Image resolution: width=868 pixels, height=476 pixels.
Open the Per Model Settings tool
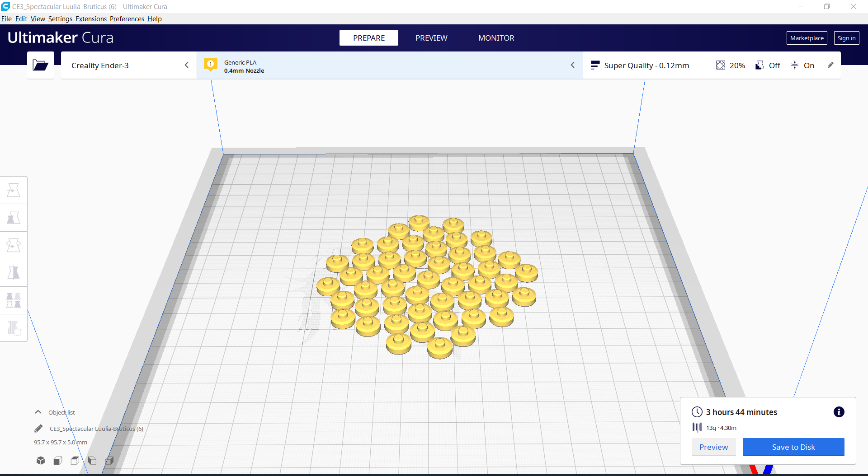point(14,300)
